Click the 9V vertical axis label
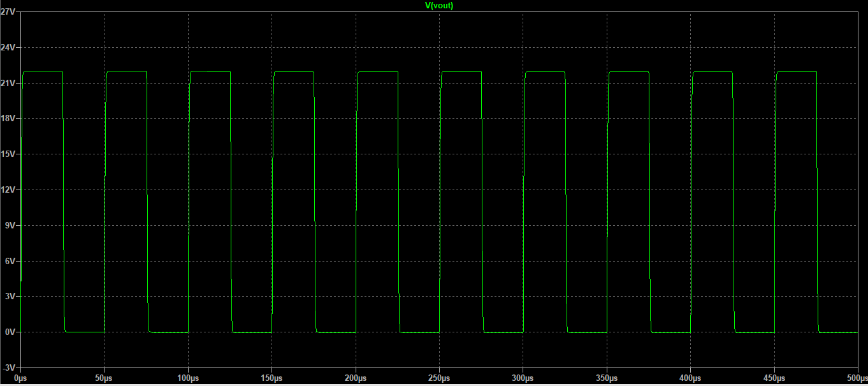 (x=10, y=226)
